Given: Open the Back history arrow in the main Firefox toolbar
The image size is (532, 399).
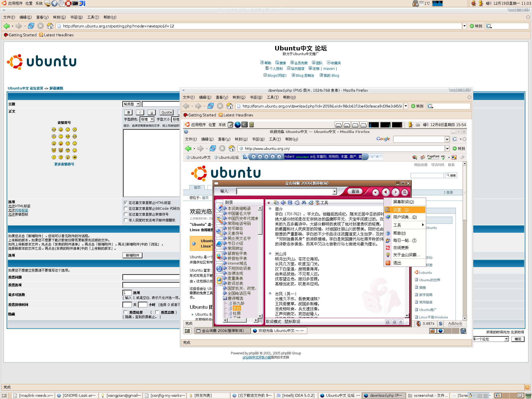Looking at the screenshot, I should tap(12, 26).
